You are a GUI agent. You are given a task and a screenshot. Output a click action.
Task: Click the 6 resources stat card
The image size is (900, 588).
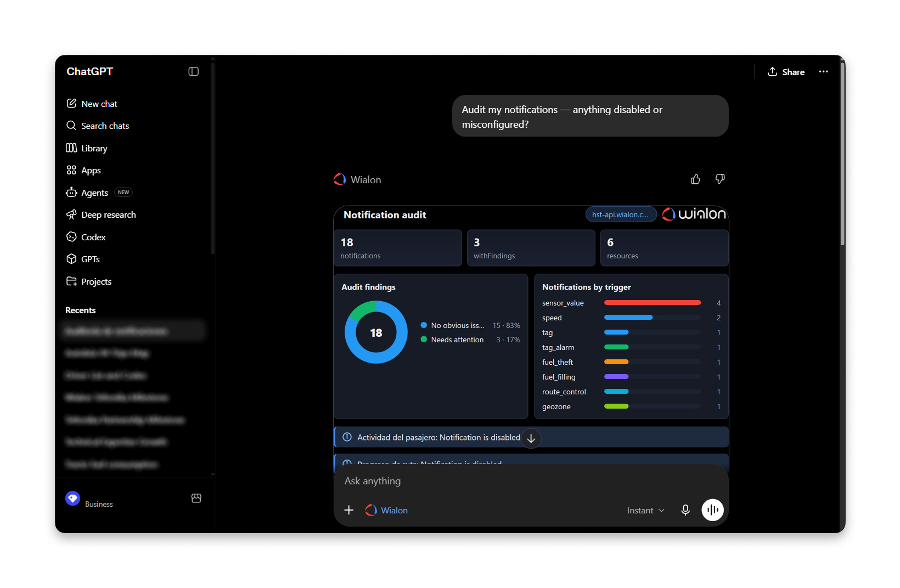pos(664,248)
